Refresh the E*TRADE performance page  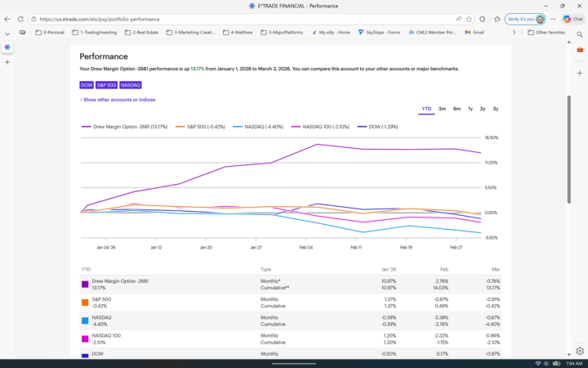20,19
